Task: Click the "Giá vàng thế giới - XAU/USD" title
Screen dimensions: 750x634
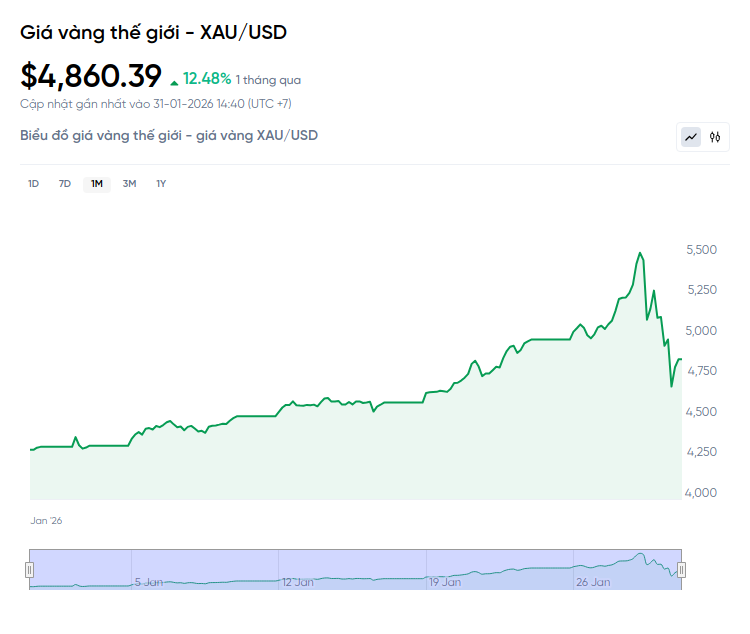Action: [153, 33]
